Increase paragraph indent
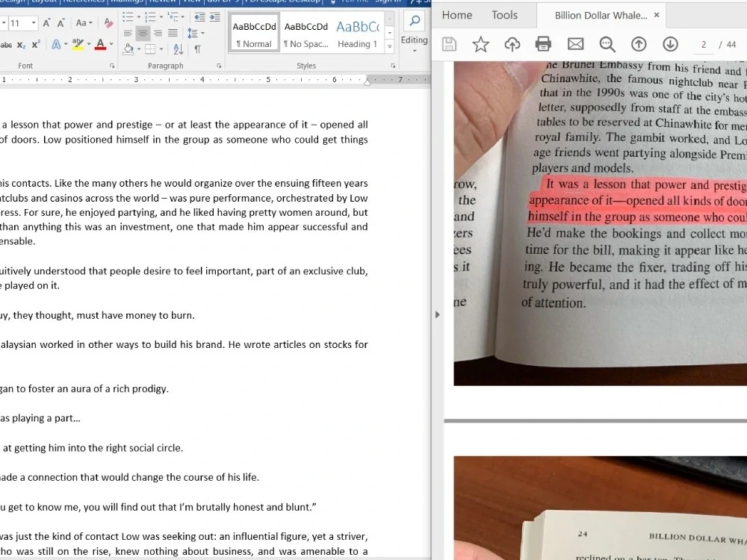The height and width of the screenshot is (560, 747). (x=215, y=17)
